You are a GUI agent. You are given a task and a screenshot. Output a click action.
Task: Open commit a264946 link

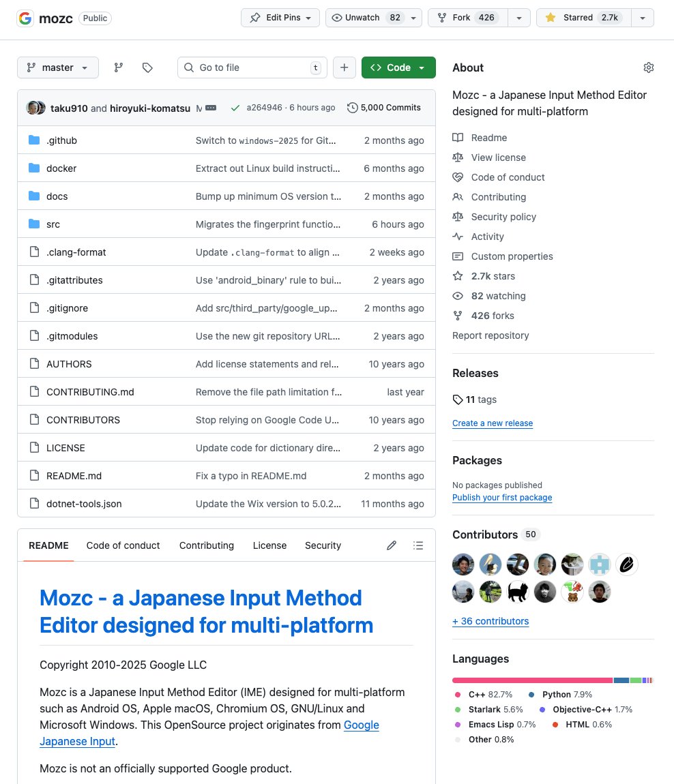pyautogui.click(x=264, y=108)
